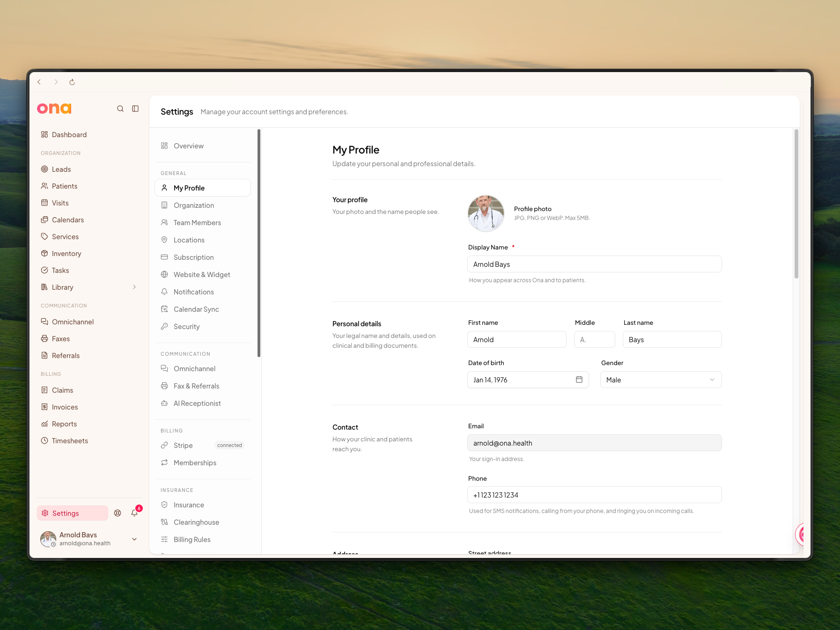Click the Library books icon
Image resolution: width=840 pixels, height=630 pixels.
pyautogui.click(x=44, y=287)
